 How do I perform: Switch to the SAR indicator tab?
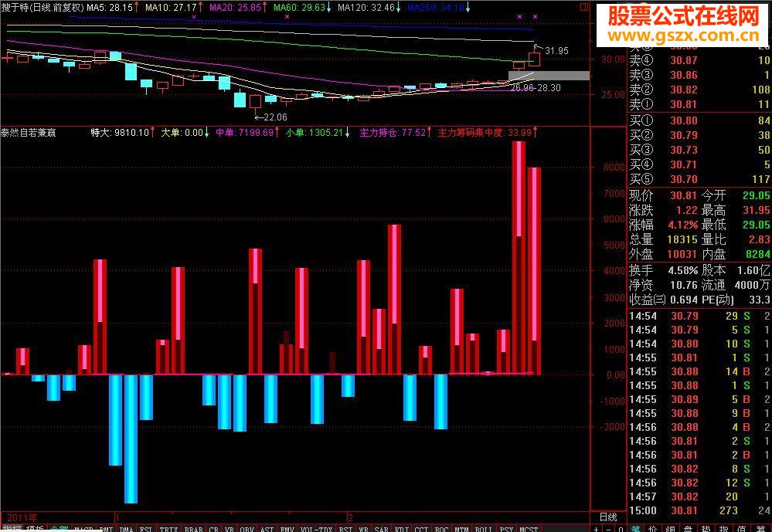[381, 529]
